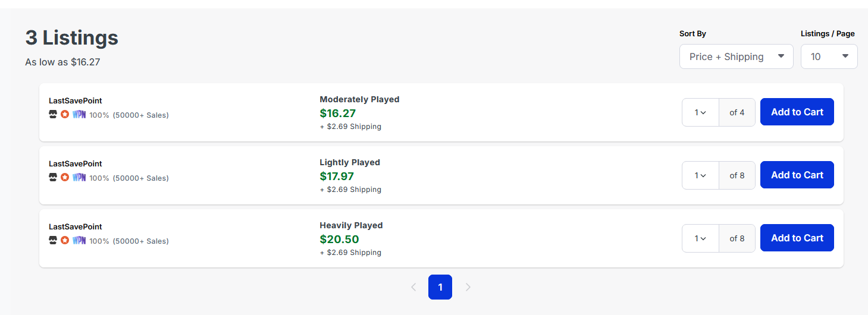Open quantity dropdown for $20.50 listing
The height and width of the screenshot is (315, 868).
701,238
